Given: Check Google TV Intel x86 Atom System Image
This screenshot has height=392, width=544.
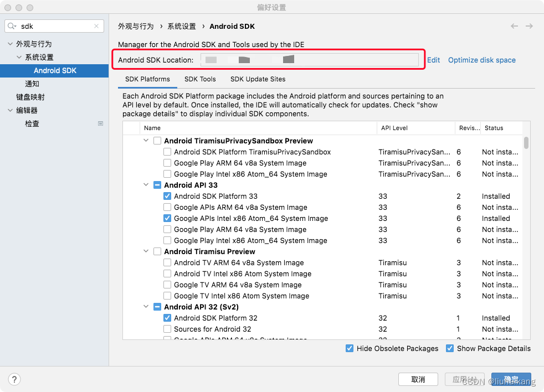Looking at the screenshot, I should tap(167, 296).
